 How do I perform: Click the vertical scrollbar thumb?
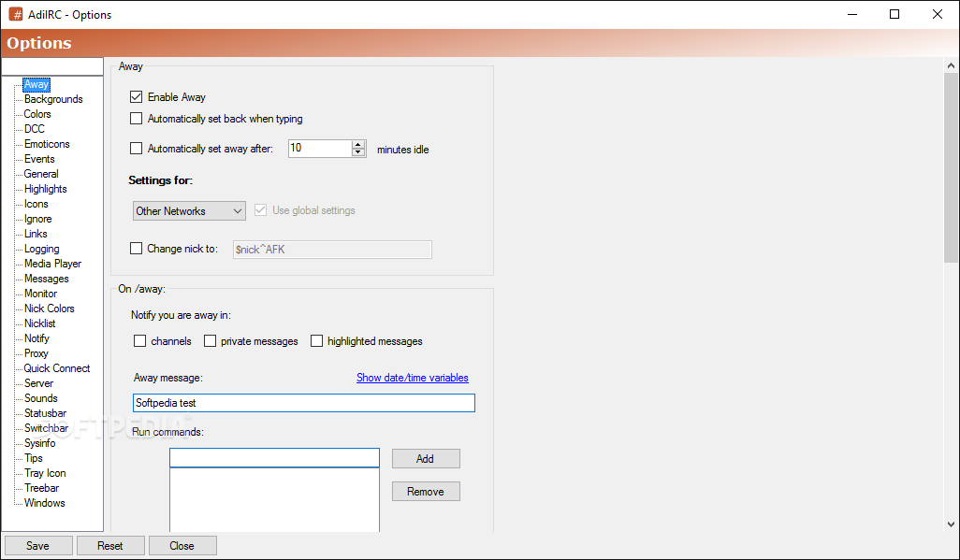coord(951,167)
